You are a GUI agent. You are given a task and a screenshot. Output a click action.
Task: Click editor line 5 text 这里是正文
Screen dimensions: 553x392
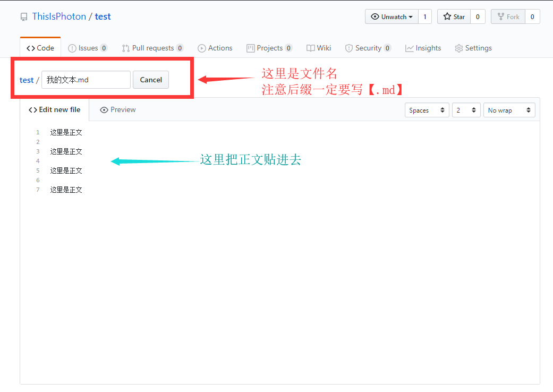[66, 171]
